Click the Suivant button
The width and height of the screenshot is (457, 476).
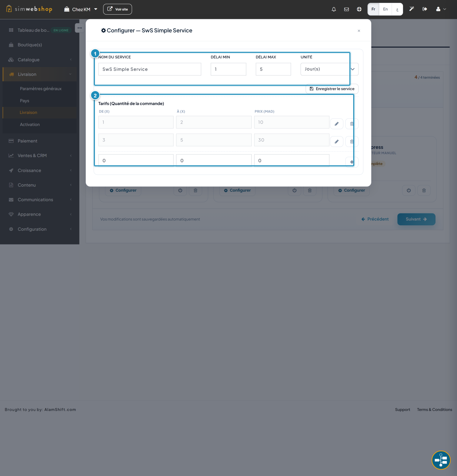(416, 219)
